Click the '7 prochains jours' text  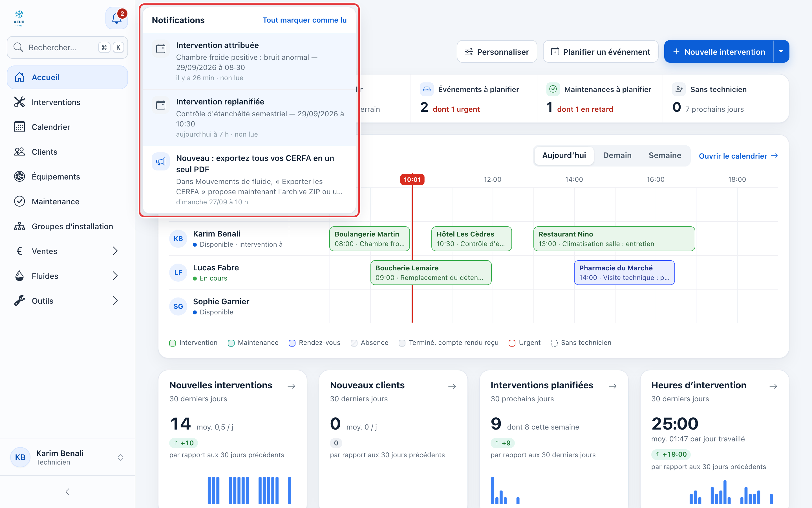point(714,109)
